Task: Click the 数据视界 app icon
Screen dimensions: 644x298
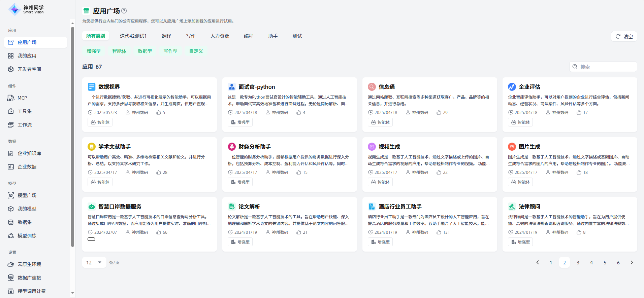Action: tap(92, 87)
